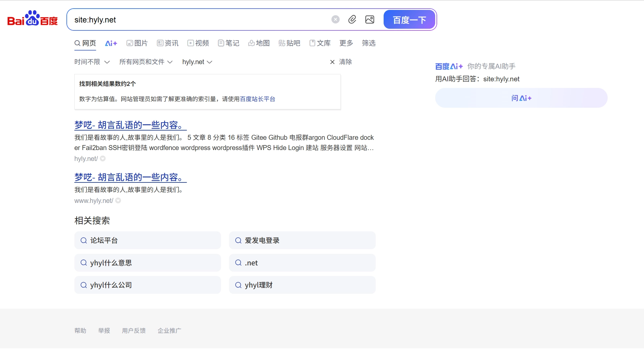Clear the search box text
This screenshot has height=350, width=644.
point(335,19)
